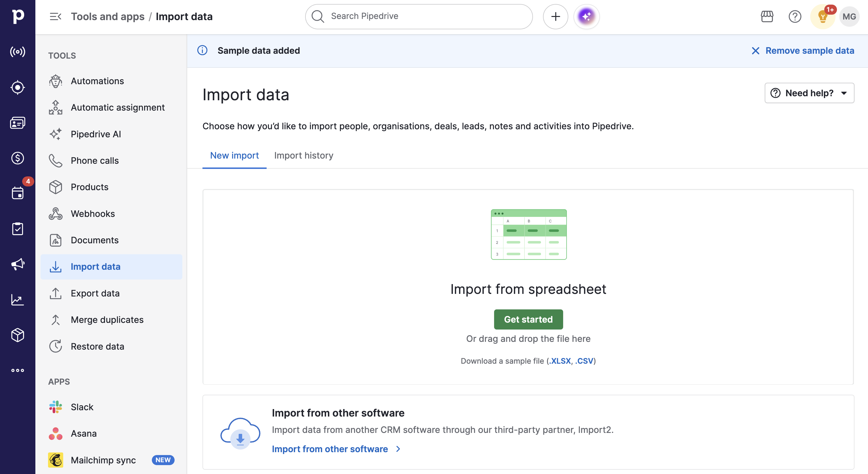Focus the Search Pipedrive field

pyautogui.click(x=418, y=16)
